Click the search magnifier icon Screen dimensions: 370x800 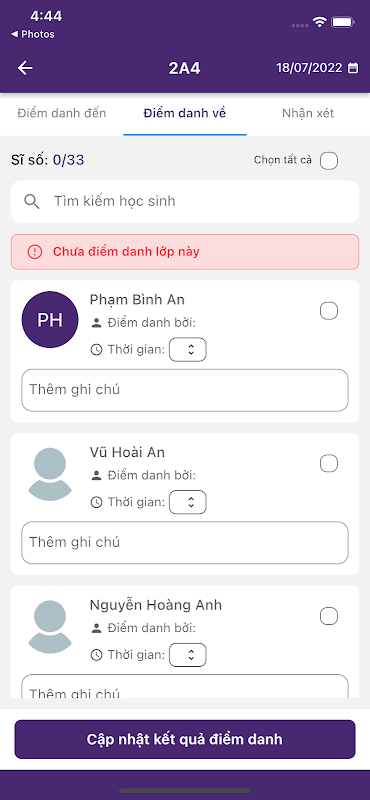32,202
